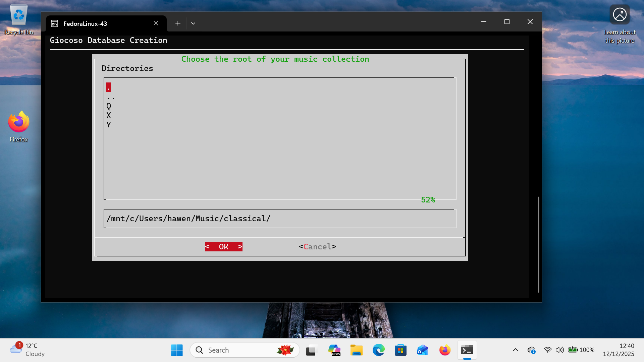Open File Explorer from the taskbar
The image size is (644, 362).
point(357,350)
